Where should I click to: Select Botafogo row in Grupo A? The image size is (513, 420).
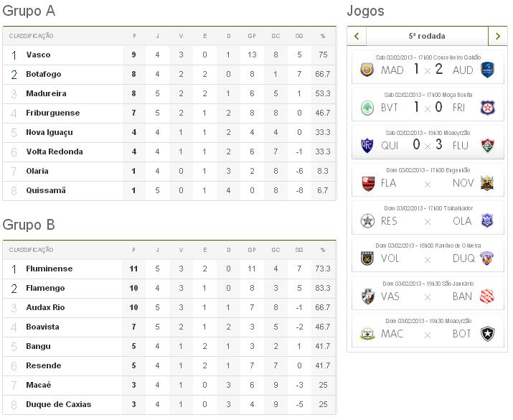43,75
